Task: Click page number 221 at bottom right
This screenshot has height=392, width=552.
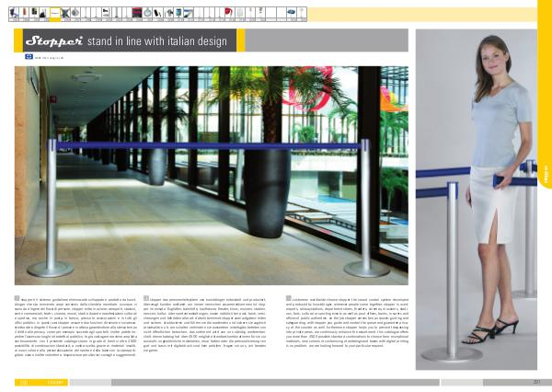Action: [536, 382]
